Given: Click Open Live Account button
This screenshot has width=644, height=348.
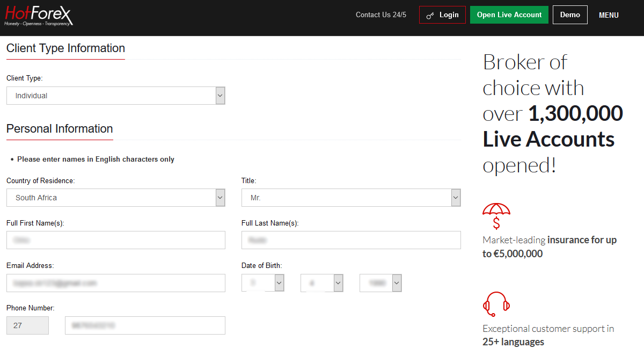Looking at the screenshot, I should pos(509,15).
